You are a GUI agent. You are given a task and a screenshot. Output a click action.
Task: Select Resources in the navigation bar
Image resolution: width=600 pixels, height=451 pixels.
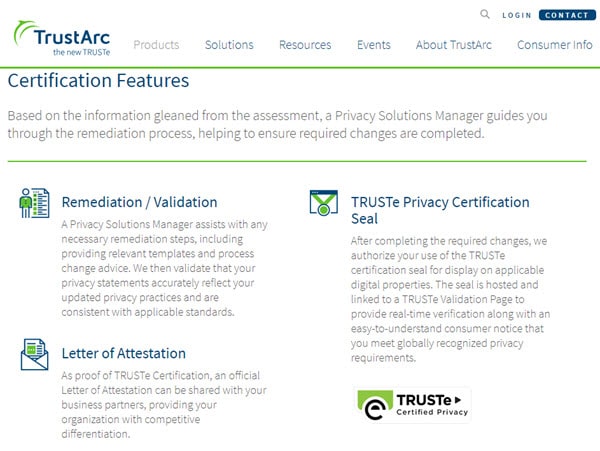(305, 45)
